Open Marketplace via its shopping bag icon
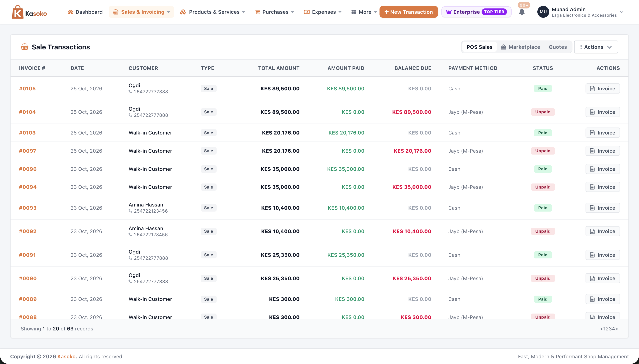639x364 pixels. click(x=504, y=47)
